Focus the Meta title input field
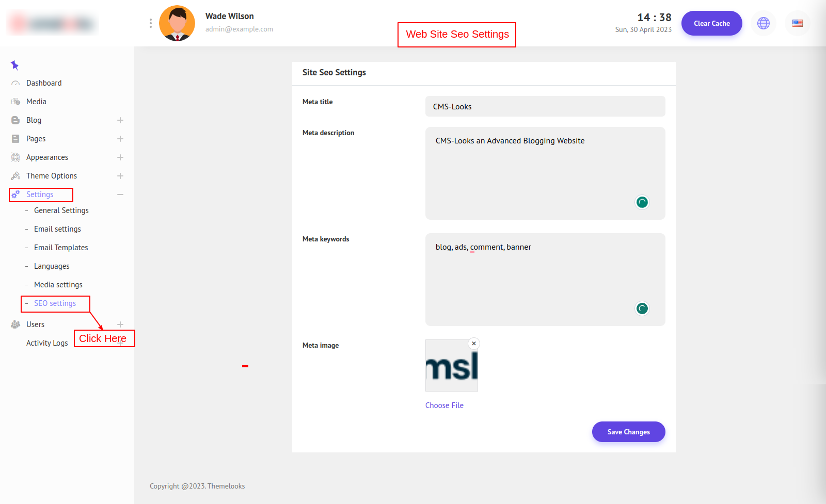Viewport: 826px width, 504px height. [545, 107]
